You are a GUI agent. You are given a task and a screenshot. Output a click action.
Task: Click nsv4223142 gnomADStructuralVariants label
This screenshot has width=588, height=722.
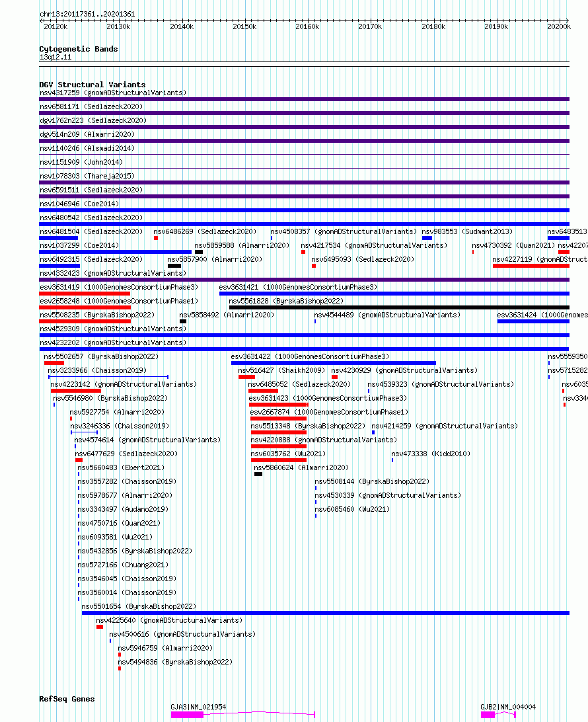(124, 384)
